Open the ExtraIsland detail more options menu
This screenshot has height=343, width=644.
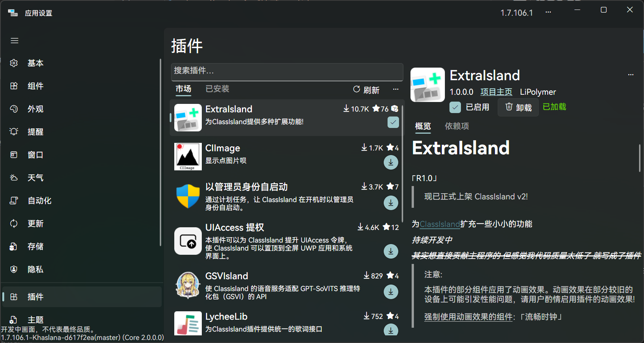pyautogui.click(x=631, y=75)
